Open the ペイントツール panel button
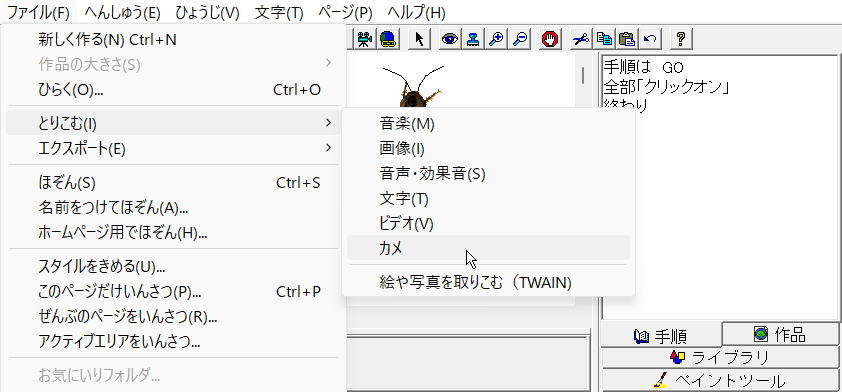The height and width of the screenshot is (392, 842). click(x=720, y=380)
